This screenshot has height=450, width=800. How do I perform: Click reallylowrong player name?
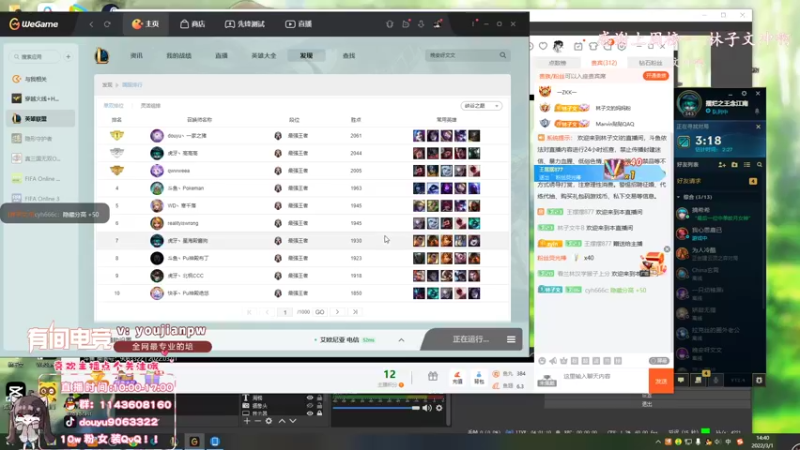pyautogui.click(x=183, y=223)
